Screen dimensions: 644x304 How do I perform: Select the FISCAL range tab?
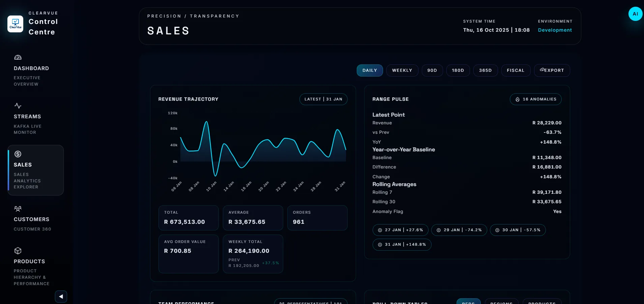(516, 70)
